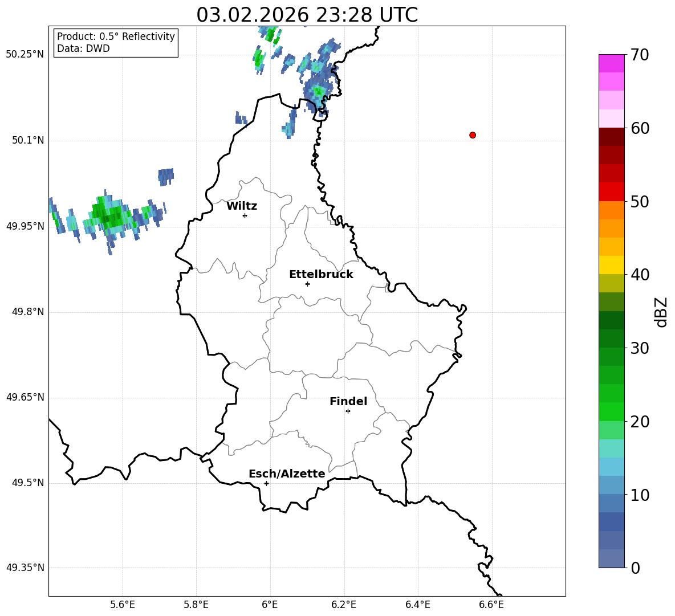Click the 40 tick on the colorbar

point(640,275)
